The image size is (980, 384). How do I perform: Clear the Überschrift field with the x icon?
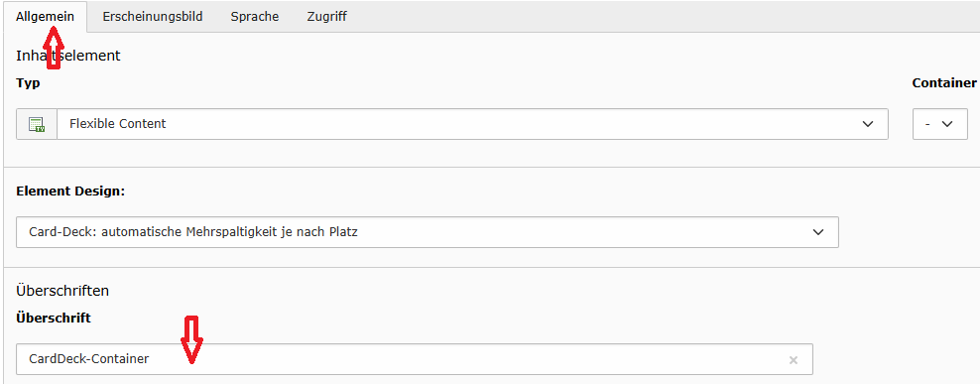click(794, 359)
